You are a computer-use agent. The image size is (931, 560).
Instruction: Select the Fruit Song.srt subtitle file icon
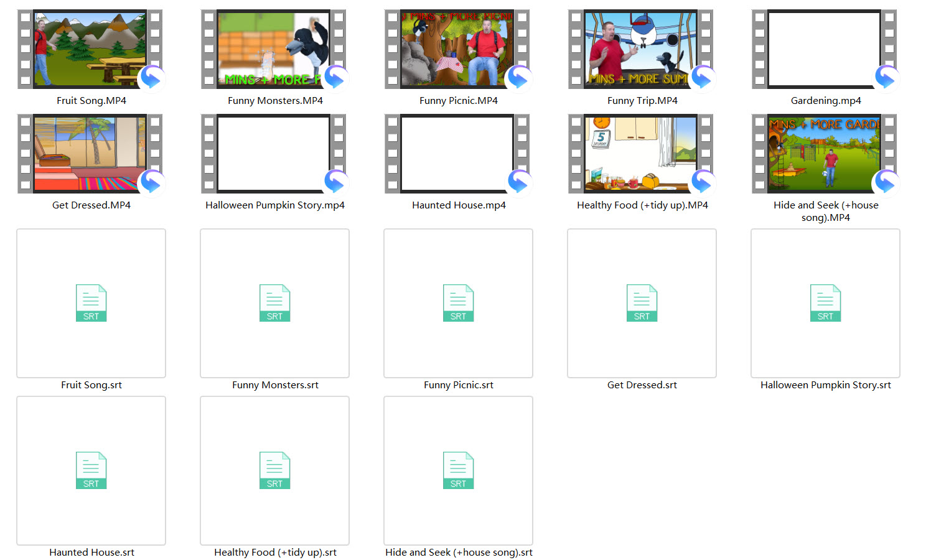point(91,303)
